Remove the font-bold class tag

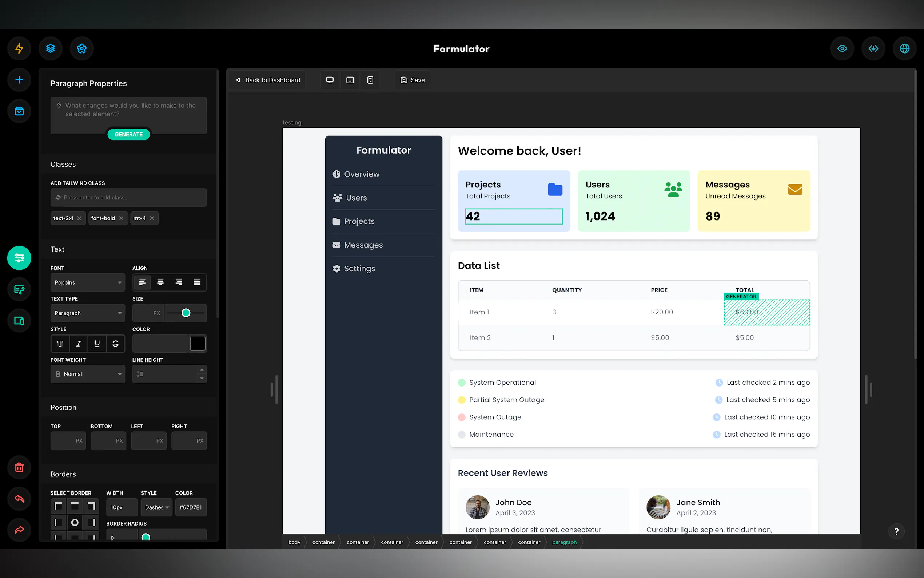point(121,218)
